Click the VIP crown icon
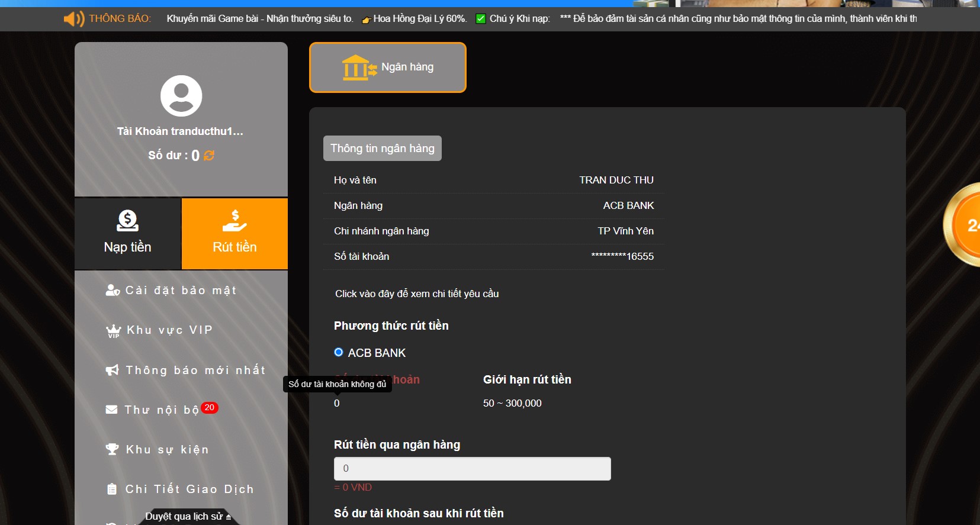This screenshot has width=980, height=525. click(113, 330)
